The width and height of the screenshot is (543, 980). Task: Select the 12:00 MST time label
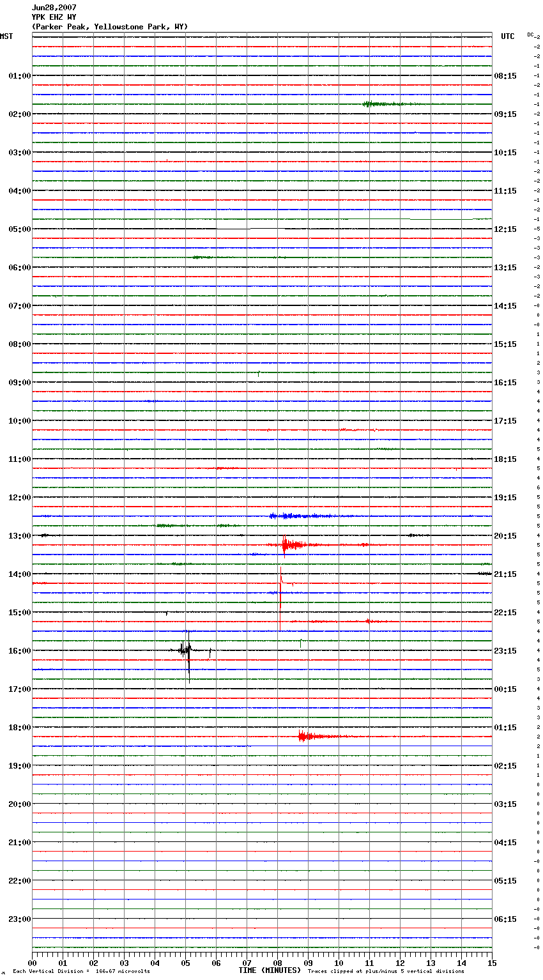[x=20, y=498]
